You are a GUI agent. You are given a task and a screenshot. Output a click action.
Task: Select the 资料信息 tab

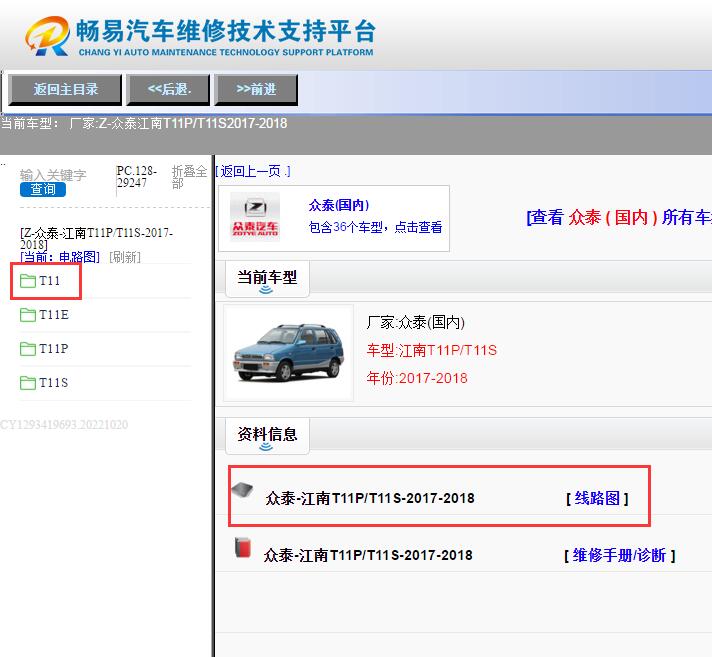[x=267, y=435]
